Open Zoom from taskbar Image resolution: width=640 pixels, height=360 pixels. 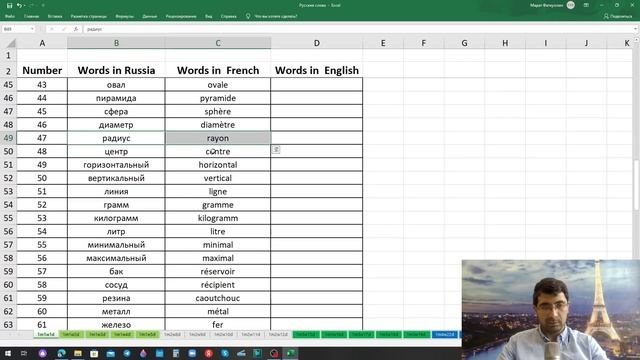coord(192,353)
